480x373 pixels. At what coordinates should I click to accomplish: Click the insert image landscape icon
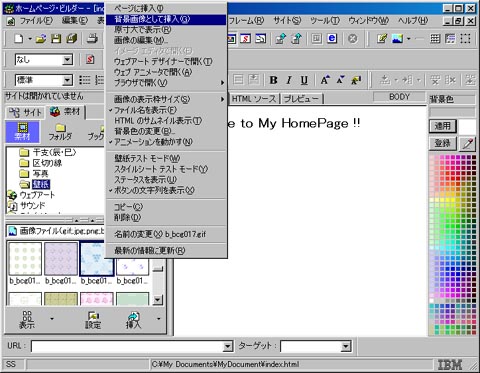(x=397, y=39)
